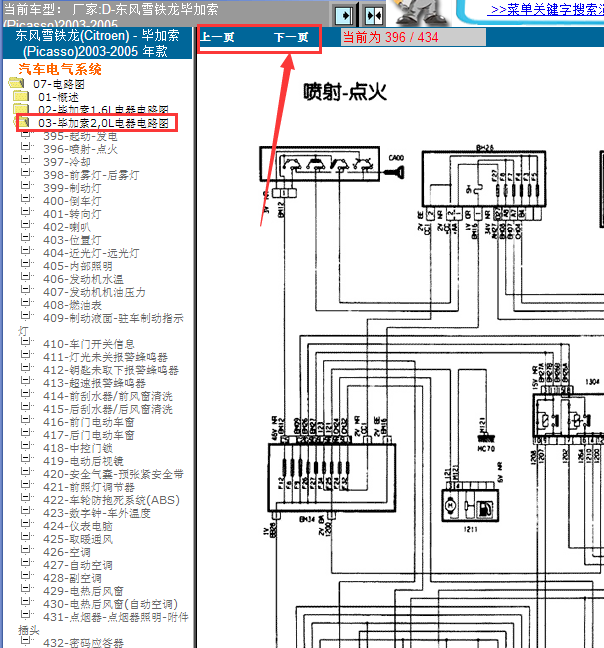
Task: Open folder icon for 02-毕加索1.6L电器电路图
Action: click(x=21, y=109)
